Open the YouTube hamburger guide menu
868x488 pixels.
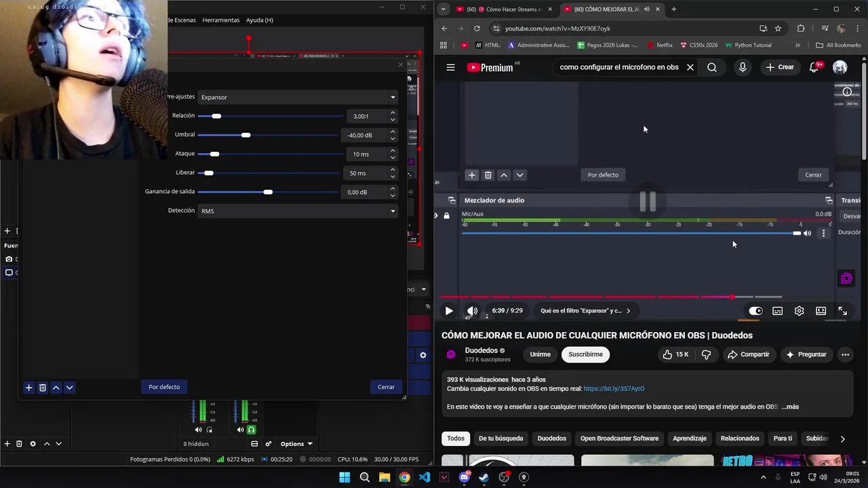[450, 67]
